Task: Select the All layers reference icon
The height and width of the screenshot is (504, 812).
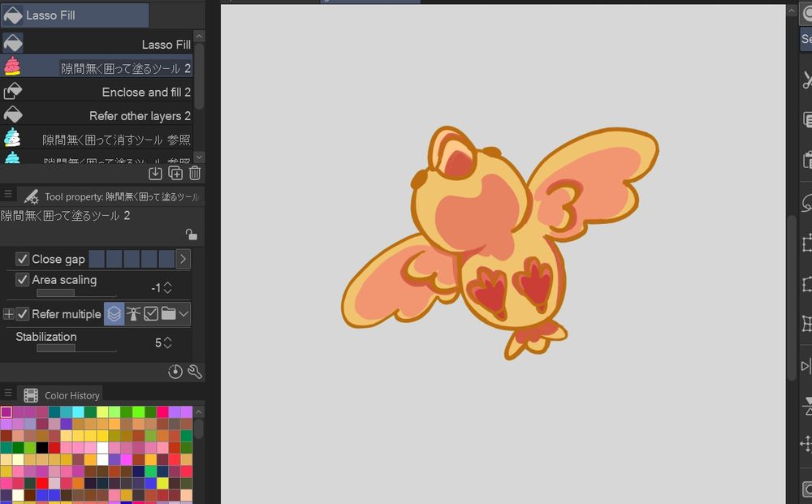Action: point(114,313)
